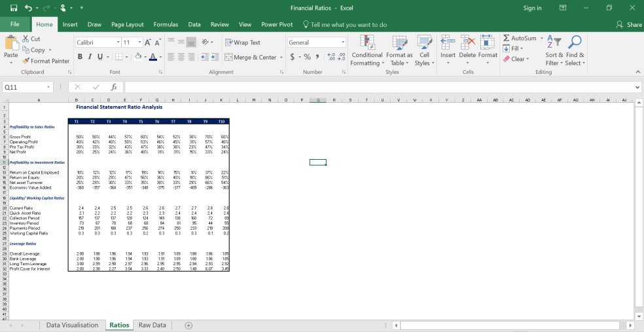Click the AutoSum button

click(x=520, y=38)
